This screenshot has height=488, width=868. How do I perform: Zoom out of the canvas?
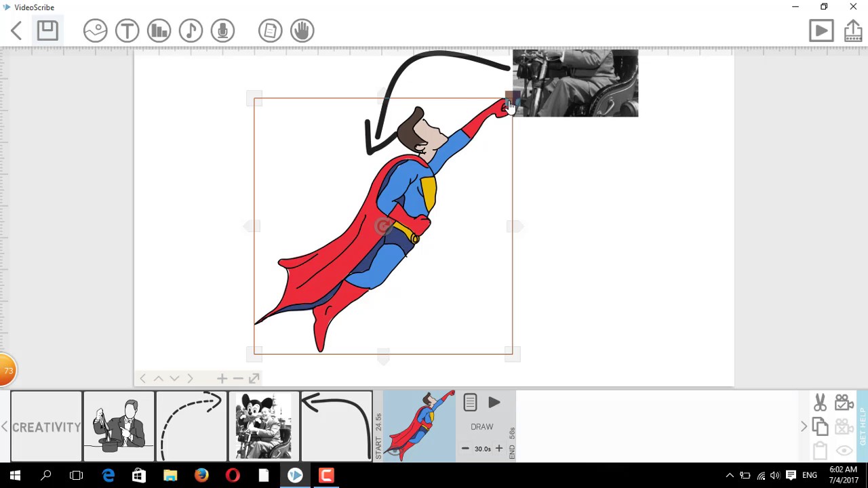point(238,378)
